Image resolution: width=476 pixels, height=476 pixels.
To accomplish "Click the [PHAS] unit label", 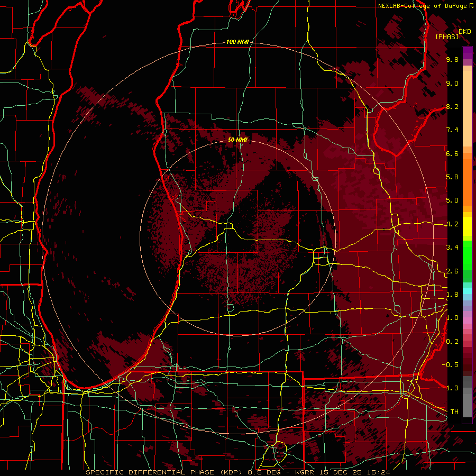I will [447, 37].
